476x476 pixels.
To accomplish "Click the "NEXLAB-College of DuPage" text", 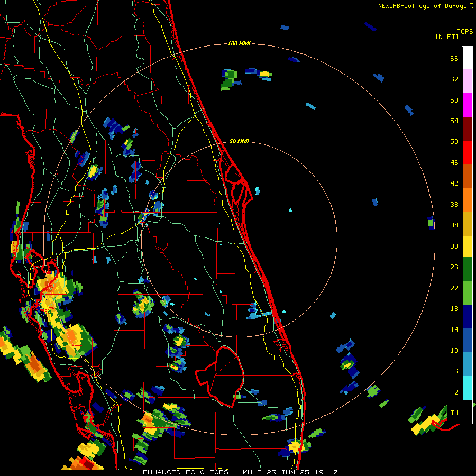I will [x=422, y=6].
